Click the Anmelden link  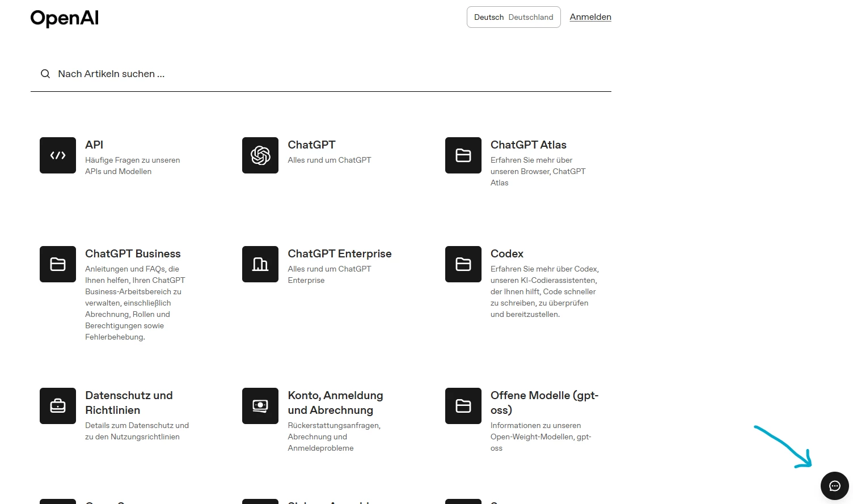[590, 17]
